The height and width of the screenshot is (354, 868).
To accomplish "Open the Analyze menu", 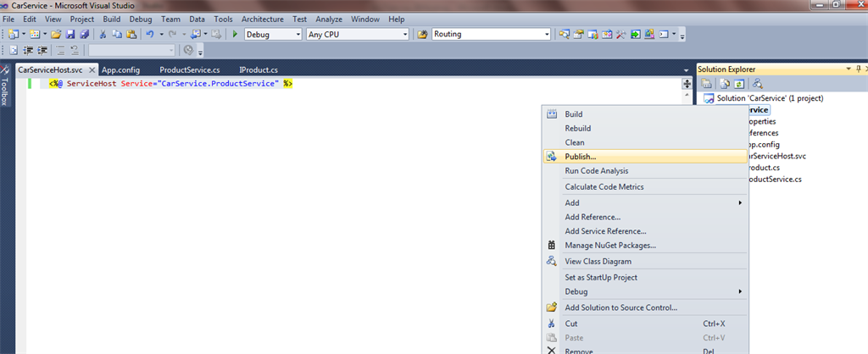I will coord(329,19).
